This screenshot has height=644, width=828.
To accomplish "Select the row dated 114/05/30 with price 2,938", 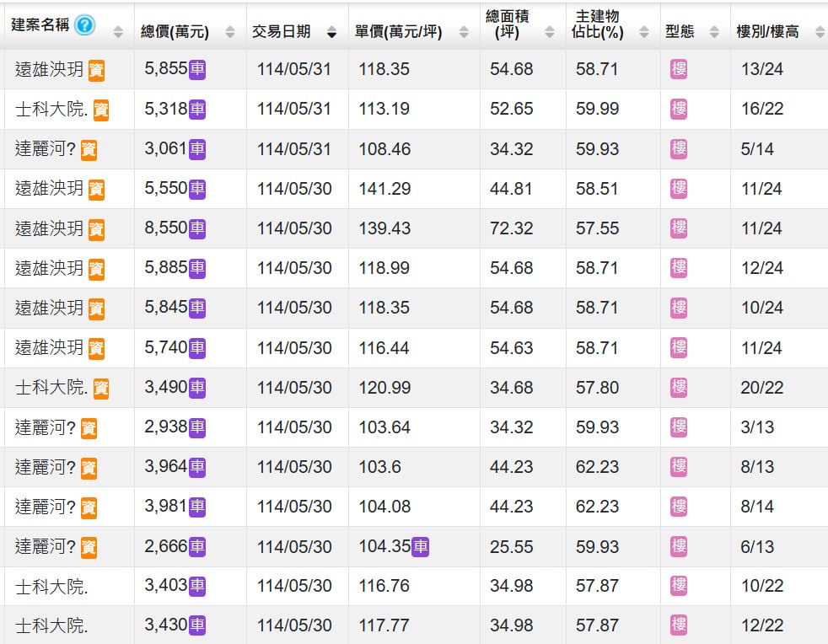I will (x=414, y=427).
